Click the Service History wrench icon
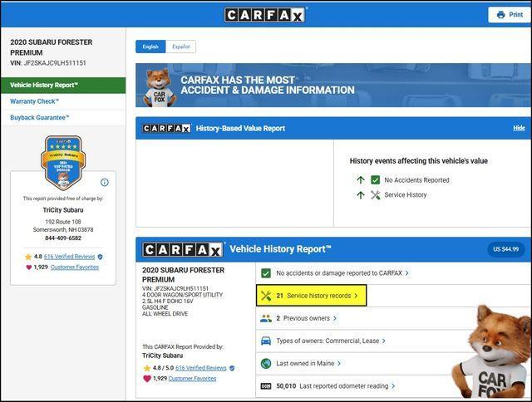532x402 pixels. pyautogui.click(x=376, y=195)
